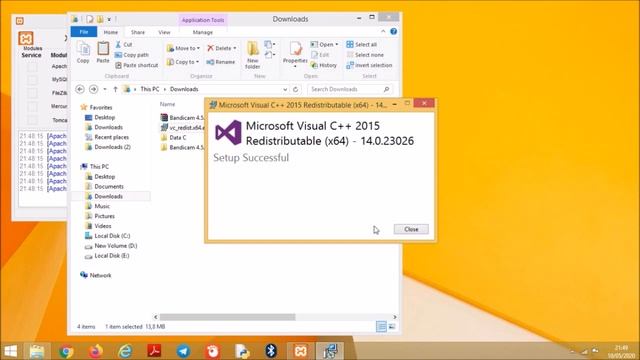Switch to details view in the status bar
The width and height of the screenshot is (640, 360).
click(381, 326)
